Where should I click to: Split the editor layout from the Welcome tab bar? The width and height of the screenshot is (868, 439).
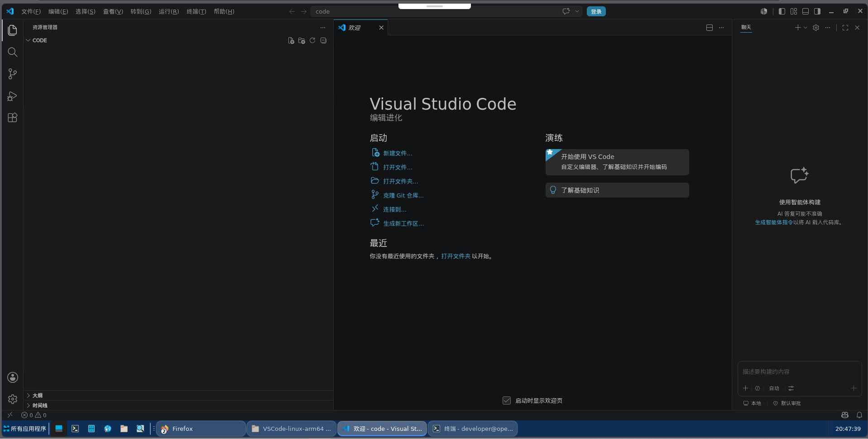click(710, 28)
